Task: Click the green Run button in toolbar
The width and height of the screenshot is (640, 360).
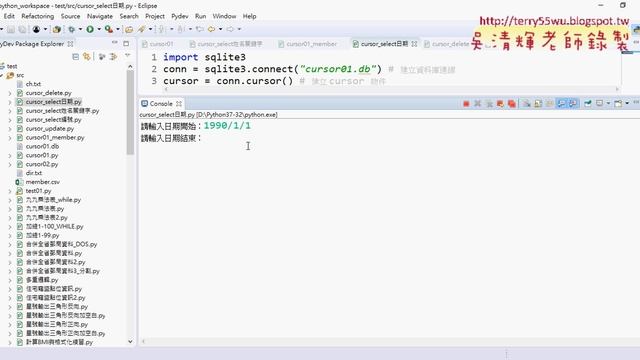Action: 90,29
